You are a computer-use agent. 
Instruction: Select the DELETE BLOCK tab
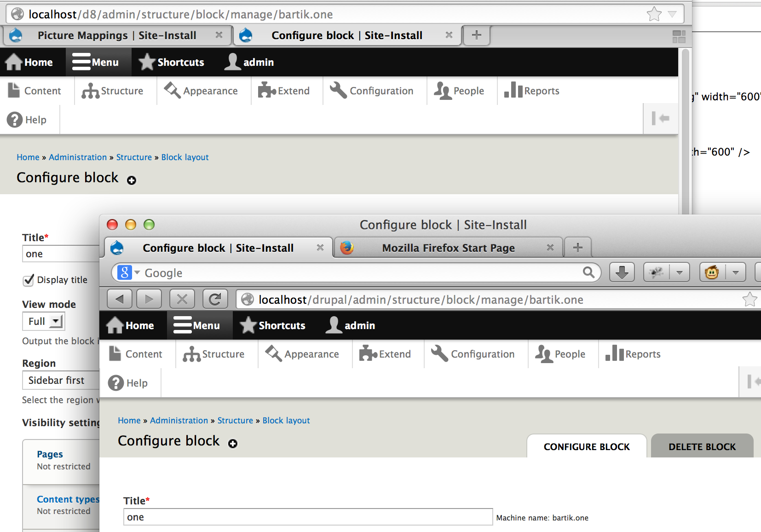click(x=702, y=446)
